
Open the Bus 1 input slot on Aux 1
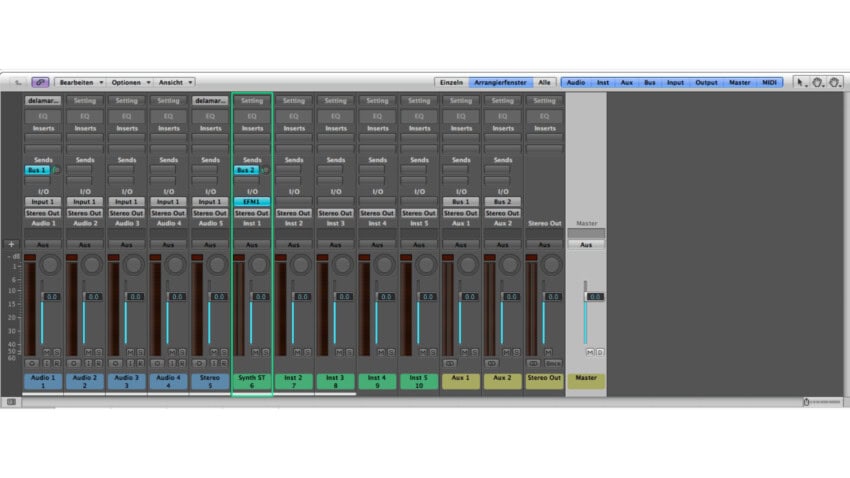(x=461, y=202)
